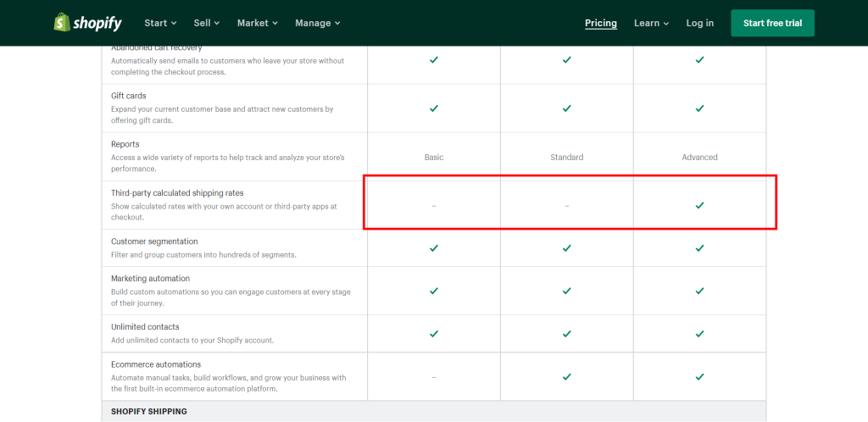Expand the Sell navigation menu
This screenshot has width=868, height=422.
(207, 23)
